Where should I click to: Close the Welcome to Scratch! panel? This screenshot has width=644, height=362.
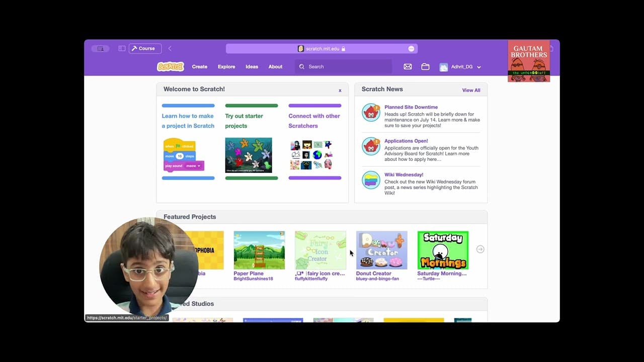point(340,90)
